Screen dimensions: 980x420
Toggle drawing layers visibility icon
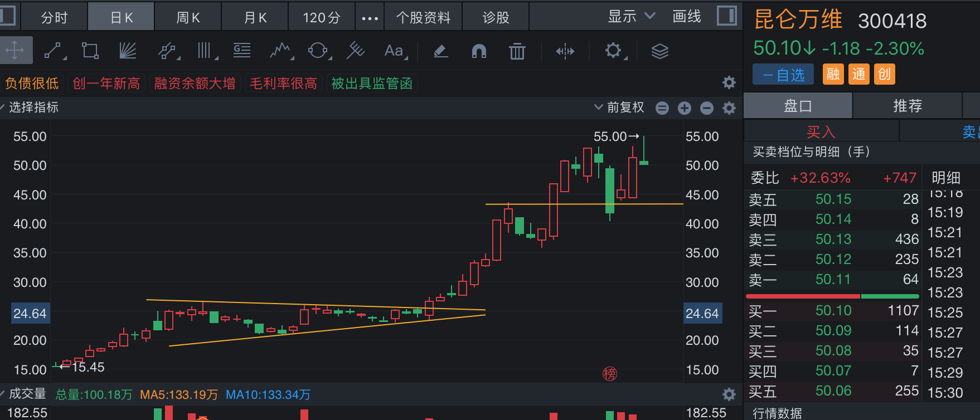(x=659, y=51)
